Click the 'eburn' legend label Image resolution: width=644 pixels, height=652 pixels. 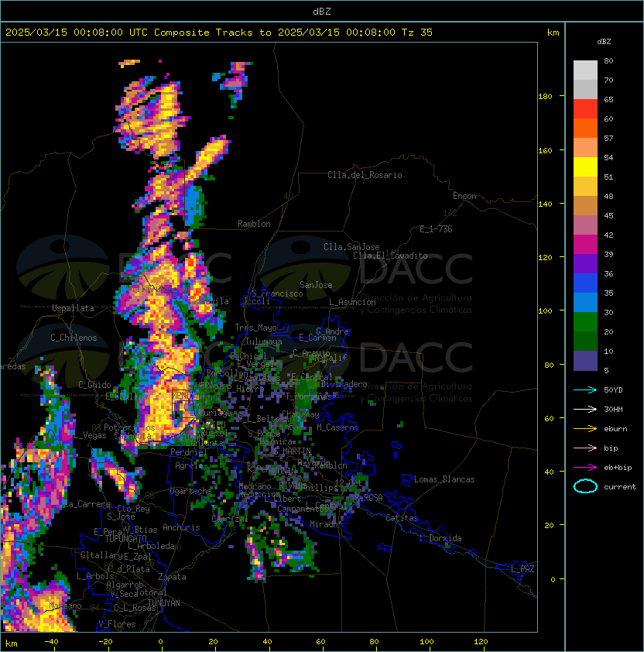pyautogui.click(x=615, y=429)
